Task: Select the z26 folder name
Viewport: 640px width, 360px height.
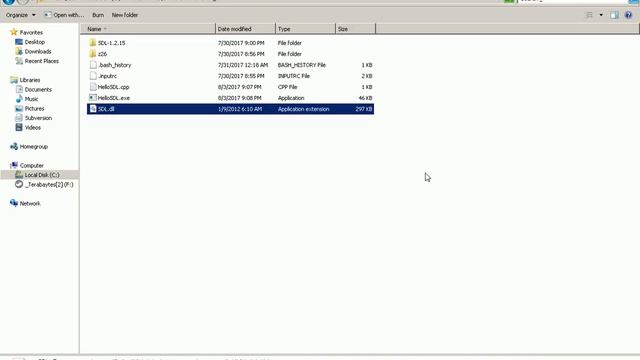Action: tap(102, 54)
